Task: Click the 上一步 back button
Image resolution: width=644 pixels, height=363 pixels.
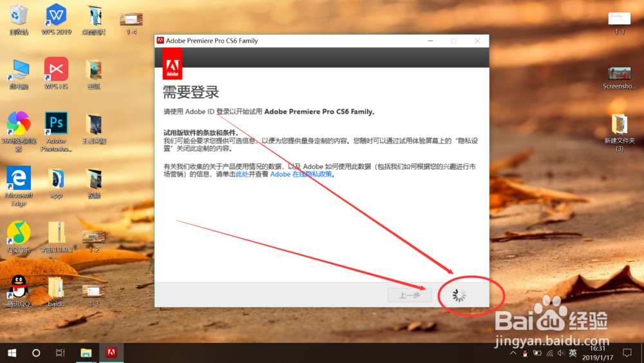Action: click(410, 295)
